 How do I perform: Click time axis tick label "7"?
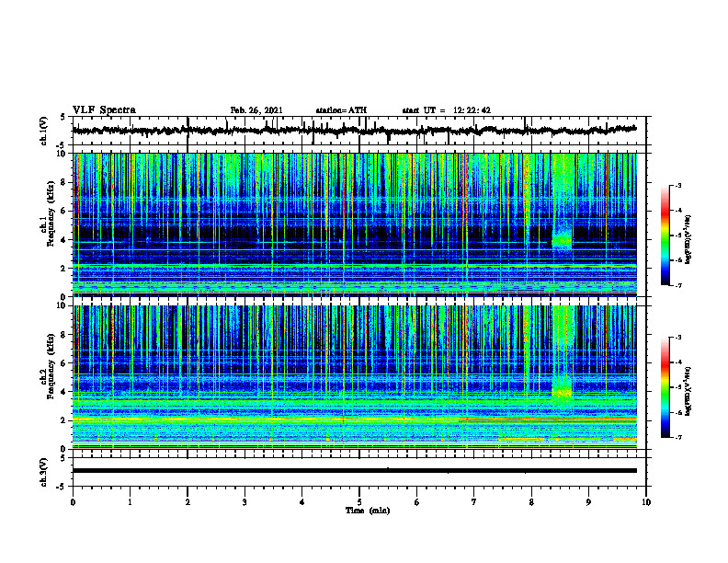(x=474, y=502)
